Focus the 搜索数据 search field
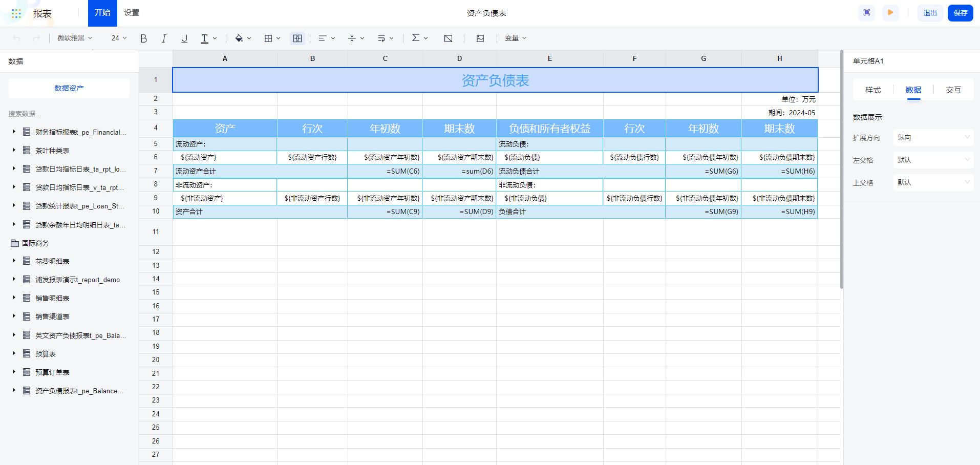980x465 pixels. (x=69, y=114)
